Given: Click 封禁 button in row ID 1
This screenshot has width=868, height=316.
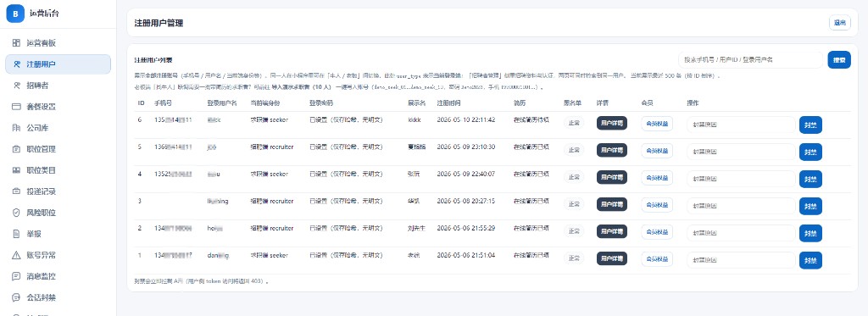Looking at the screenshot, I should pos(810,260).
